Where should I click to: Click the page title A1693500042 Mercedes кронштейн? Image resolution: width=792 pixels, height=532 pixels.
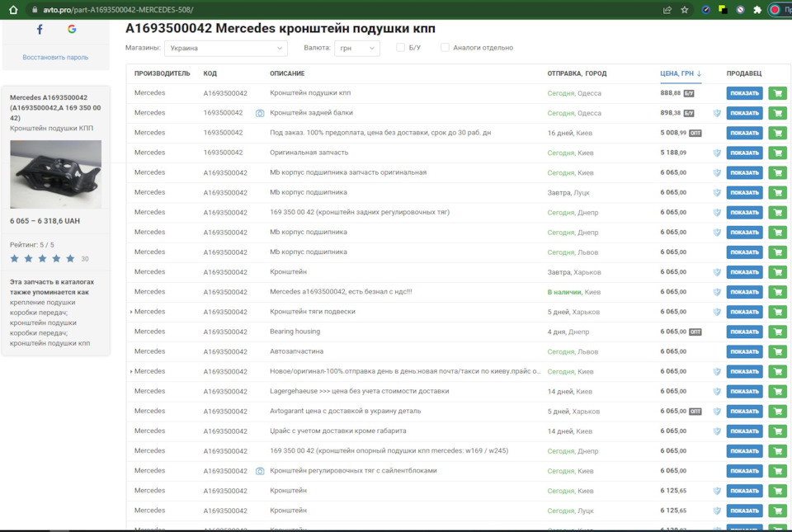click(280, 28)
